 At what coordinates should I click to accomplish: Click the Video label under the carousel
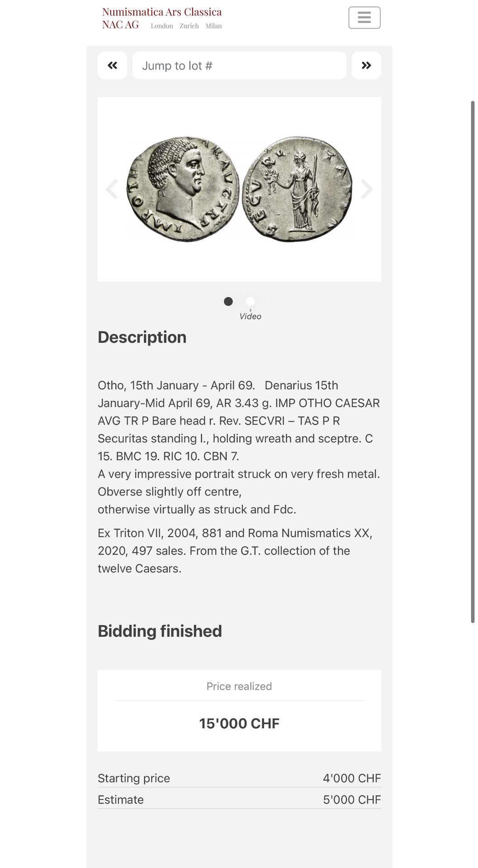251,316
